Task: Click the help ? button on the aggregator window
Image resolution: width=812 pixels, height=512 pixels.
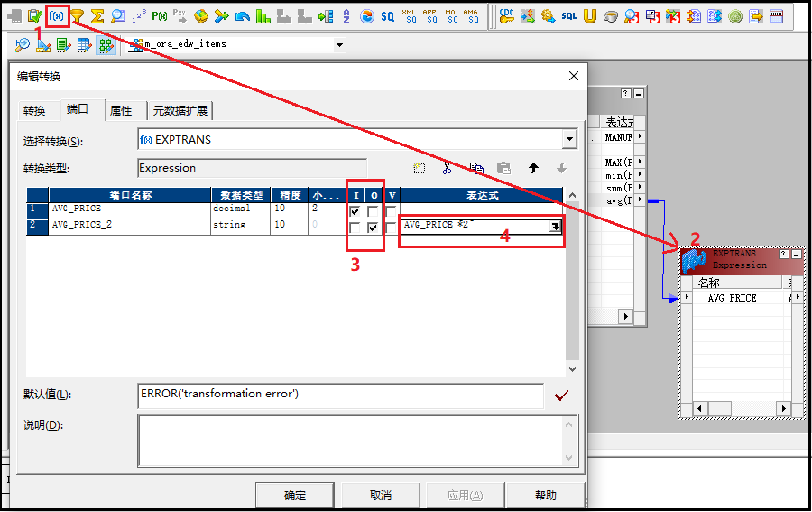Action: 626,93
